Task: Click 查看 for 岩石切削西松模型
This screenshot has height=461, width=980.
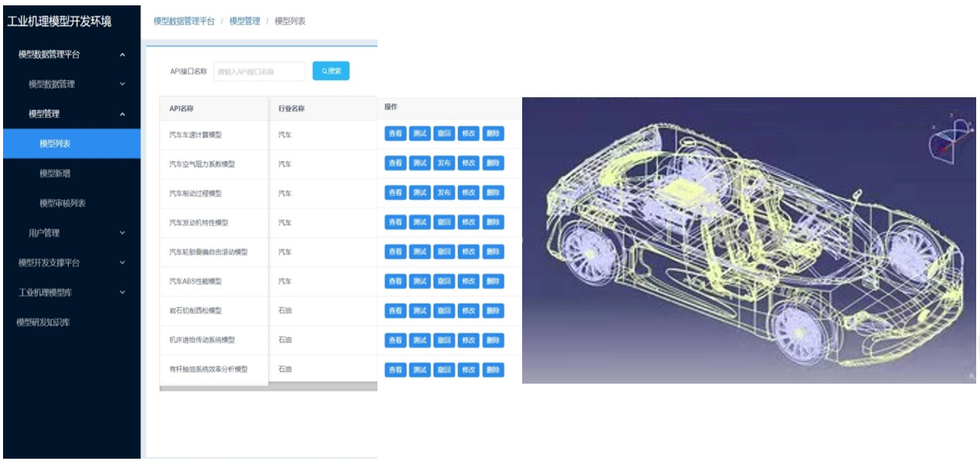Action: click(x=395, y=311)
